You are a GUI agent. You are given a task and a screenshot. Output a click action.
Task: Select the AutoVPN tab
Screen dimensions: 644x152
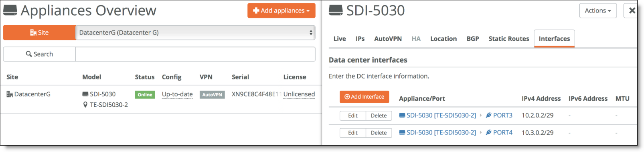click(388, 39)
